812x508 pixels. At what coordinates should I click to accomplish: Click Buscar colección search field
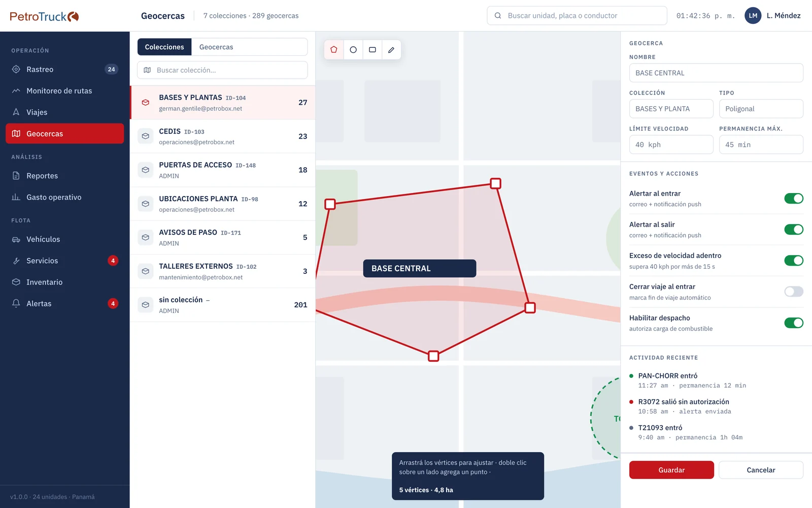pos(222,70)
